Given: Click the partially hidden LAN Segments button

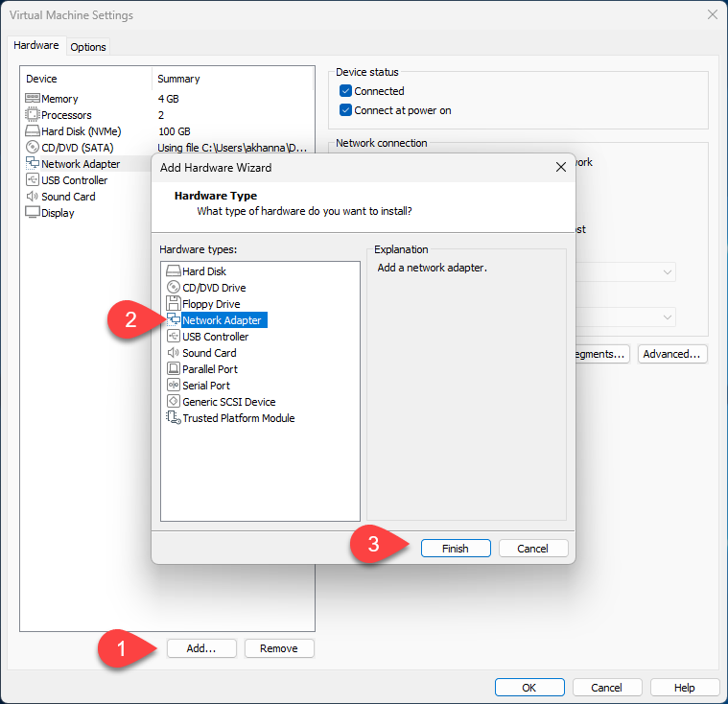Looking at the screenshot, I should [x=602, y=354].
